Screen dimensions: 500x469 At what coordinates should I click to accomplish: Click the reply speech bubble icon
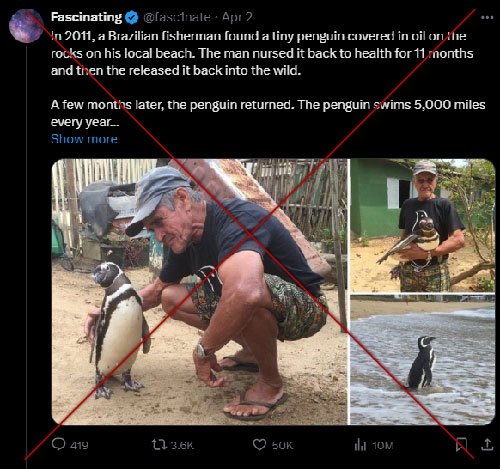point(59,444)
